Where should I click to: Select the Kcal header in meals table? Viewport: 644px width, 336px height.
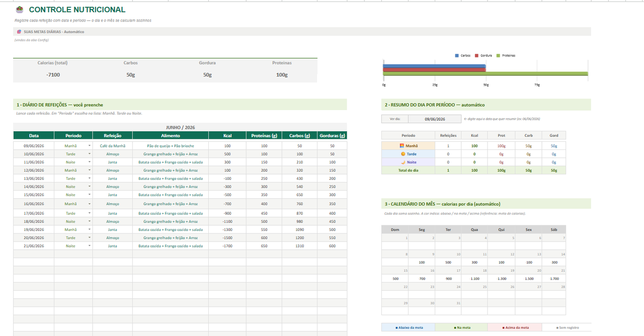(x=227, y=135)
